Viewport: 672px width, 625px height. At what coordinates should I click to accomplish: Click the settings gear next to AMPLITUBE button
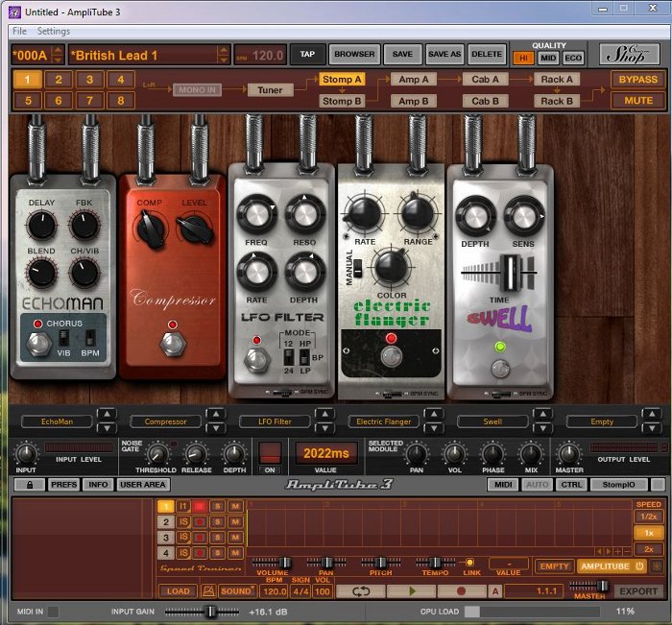(656, 566)
